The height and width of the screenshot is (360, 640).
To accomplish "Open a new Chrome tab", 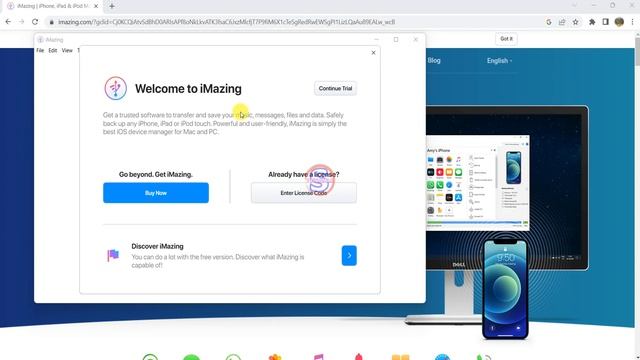I will (112, 6).
